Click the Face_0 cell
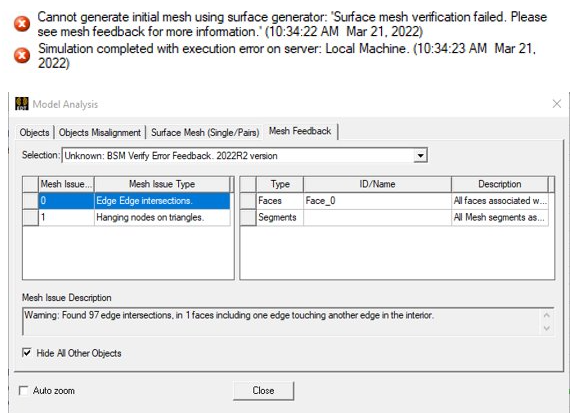Screen dimensions: 576x417 (x=377, y=201)
